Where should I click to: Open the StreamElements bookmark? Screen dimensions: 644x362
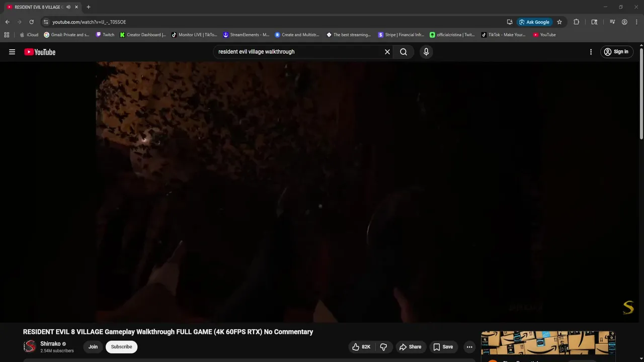pyautogui.click(x=246, y=35)
